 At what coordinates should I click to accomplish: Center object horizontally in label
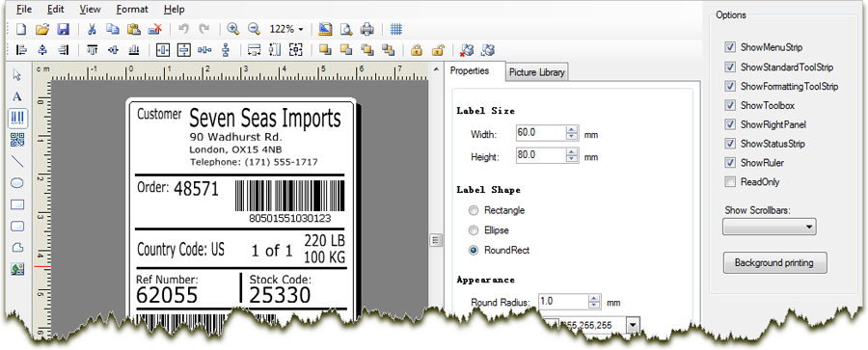(163, 50)
